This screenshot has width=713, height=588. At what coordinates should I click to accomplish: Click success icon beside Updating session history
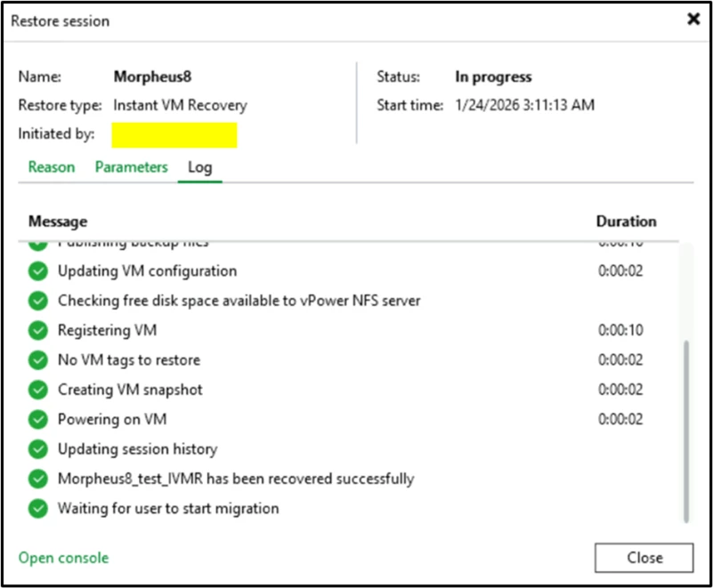pos(37,449)
